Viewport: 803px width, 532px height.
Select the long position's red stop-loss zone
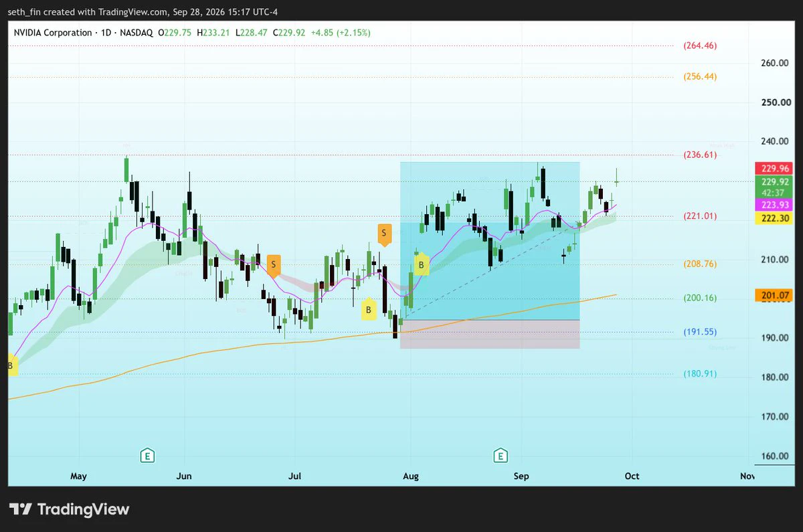point(490,334)
